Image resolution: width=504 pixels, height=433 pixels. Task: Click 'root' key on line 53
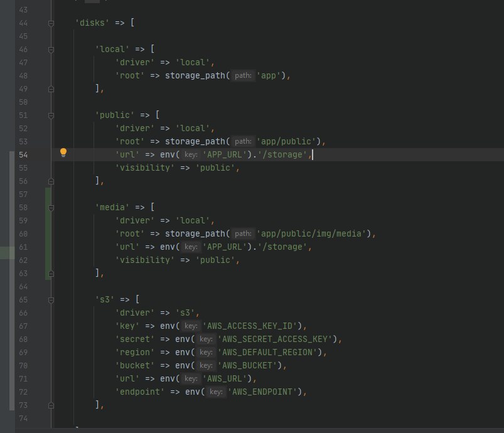pyautogui.click(x=129, y=141)
